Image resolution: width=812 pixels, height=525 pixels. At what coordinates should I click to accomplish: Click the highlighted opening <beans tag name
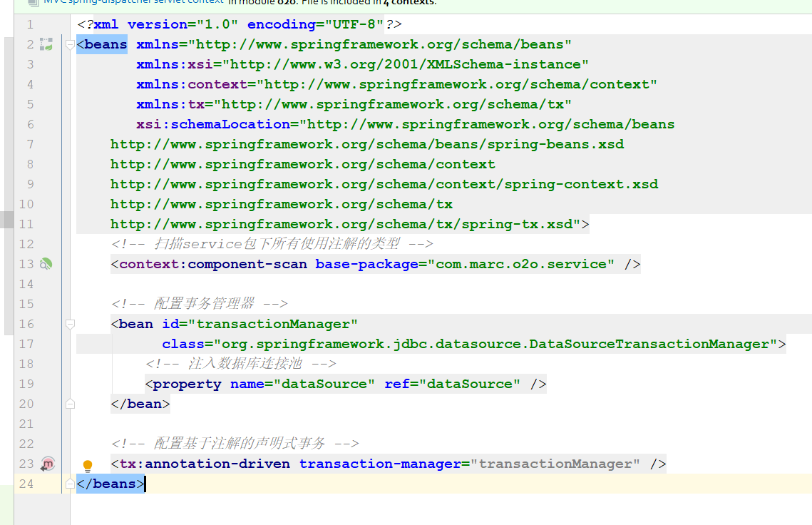[x=102, y=44]
